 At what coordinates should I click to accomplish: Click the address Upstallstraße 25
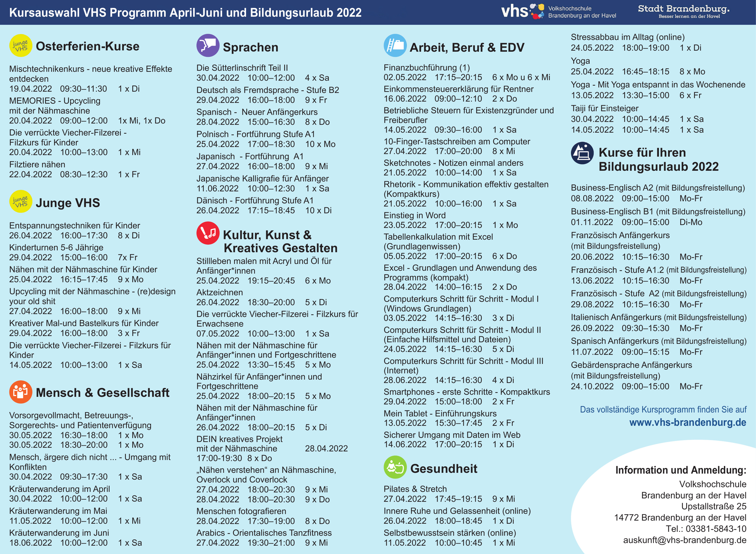(x=714, y=506)
